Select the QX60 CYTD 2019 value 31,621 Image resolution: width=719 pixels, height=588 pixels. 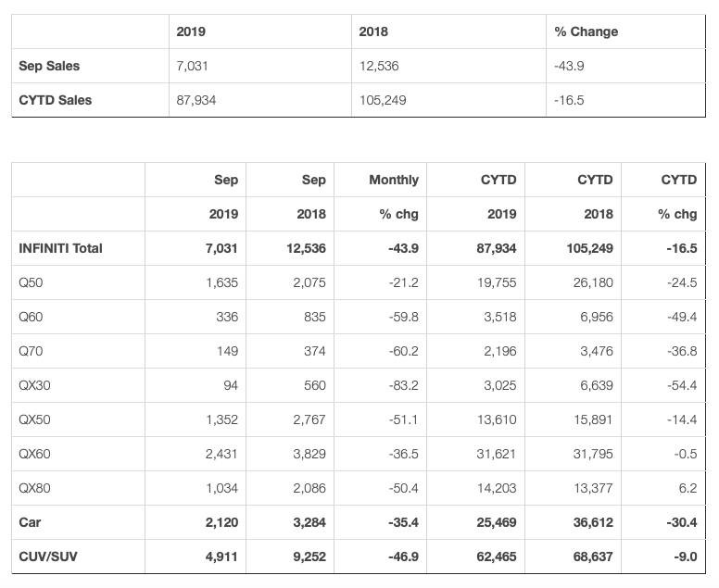(x=497, y=454)
